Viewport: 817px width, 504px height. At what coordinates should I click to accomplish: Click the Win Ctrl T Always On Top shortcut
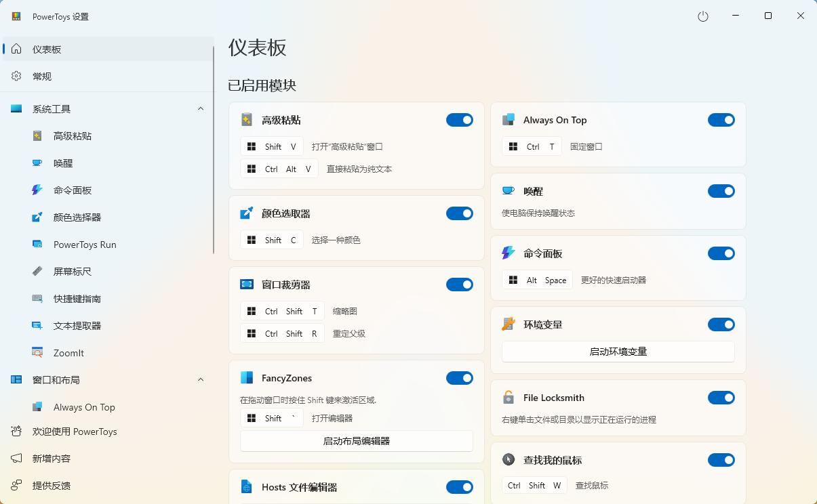pyautogui.click(x=532, y=146)
